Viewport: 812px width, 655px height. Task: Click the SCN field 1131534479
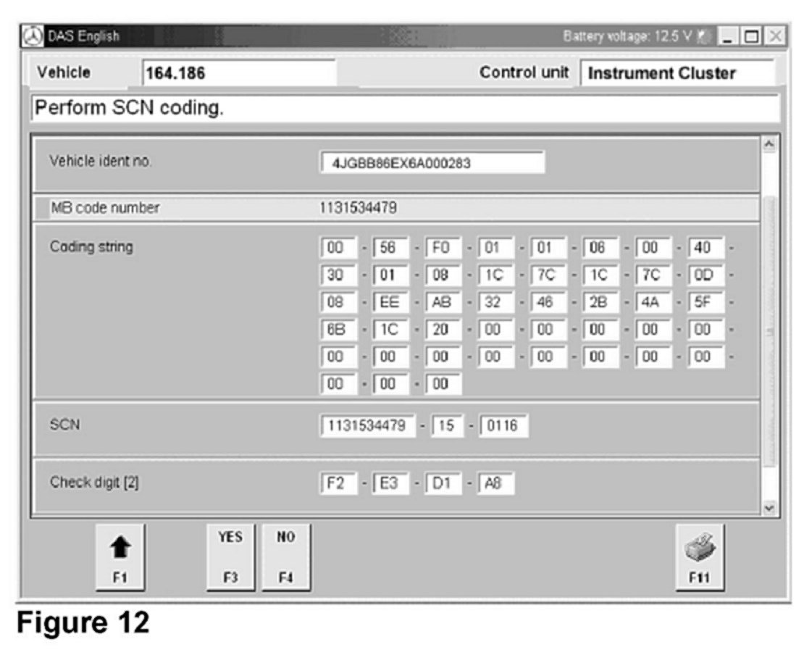[x=368, y=425]
